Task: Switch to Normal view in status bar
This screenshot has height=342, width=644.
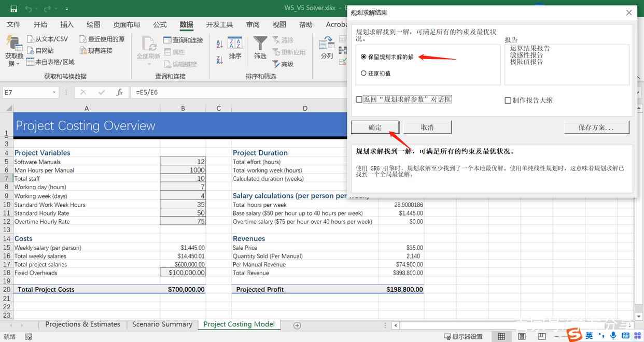Action: pos(501,337)
